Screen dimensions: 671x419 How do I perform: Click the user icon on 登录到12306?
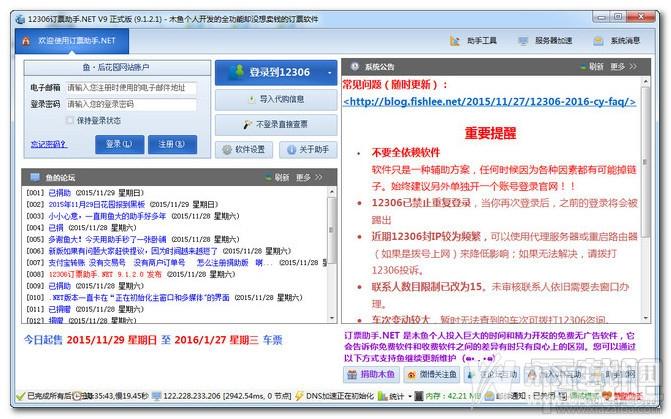[236, 72]
